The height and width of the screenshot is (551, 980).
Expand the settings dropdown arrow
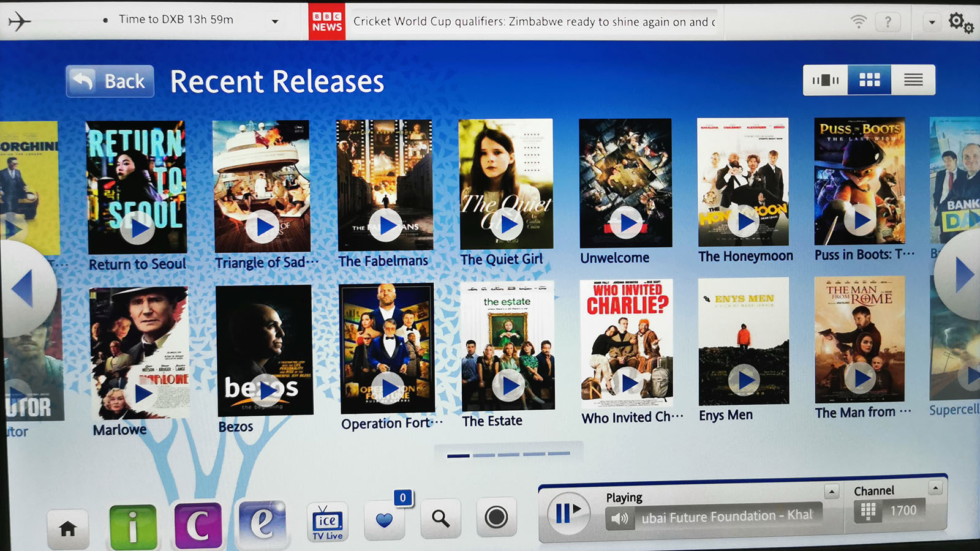932,22
